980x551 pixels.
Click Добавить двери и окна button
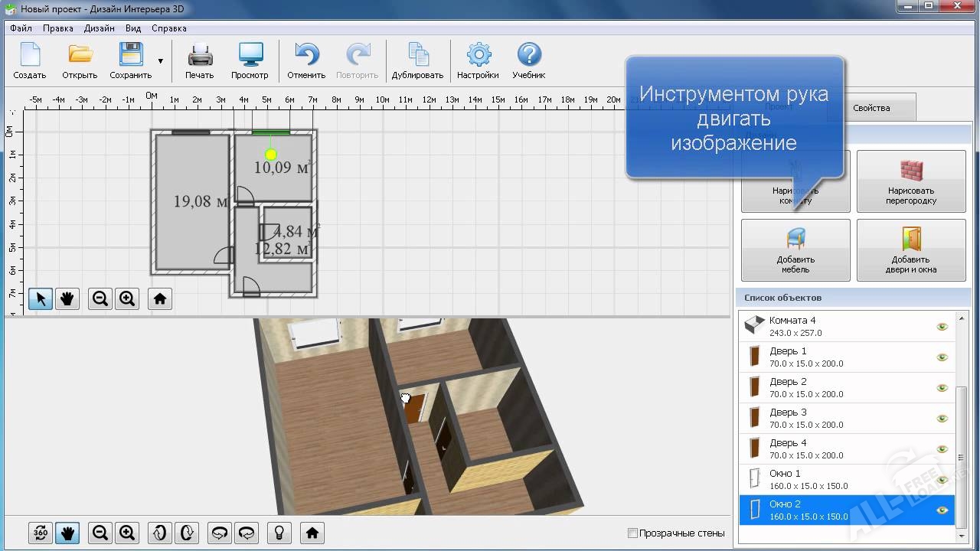click(910, 250)
